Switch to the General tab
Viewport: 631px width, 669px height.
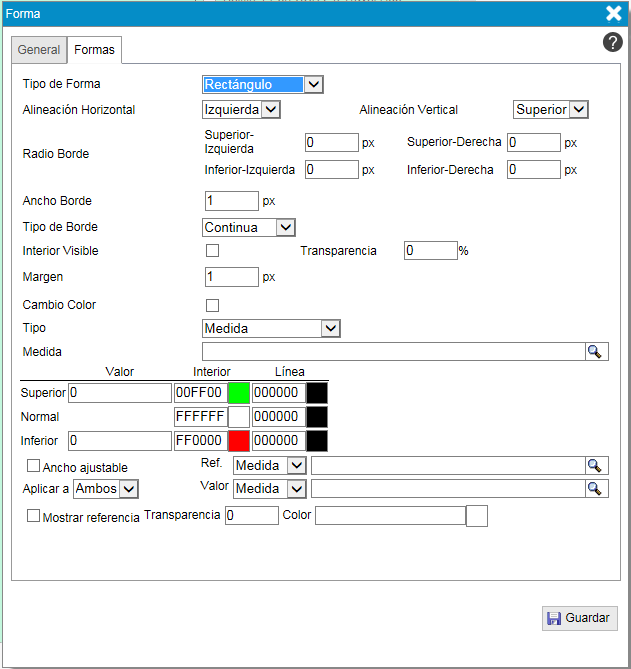tap(39, 50)
